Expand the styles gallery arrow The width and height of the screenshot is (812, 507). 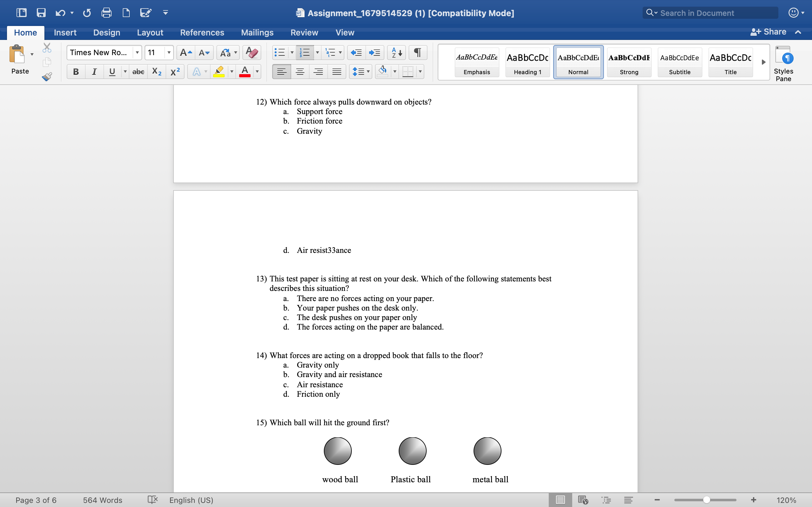(763, 62)
